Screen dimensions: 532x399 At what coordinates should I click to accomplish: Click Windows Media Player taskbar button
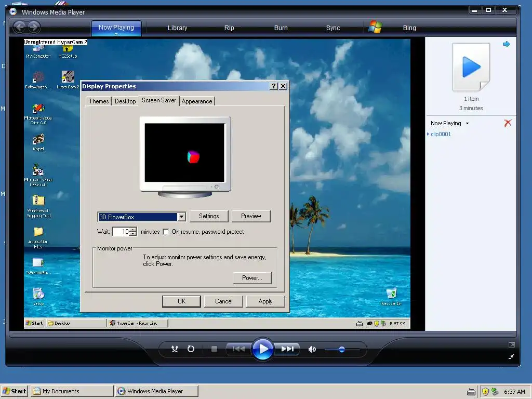pos(156,391)
